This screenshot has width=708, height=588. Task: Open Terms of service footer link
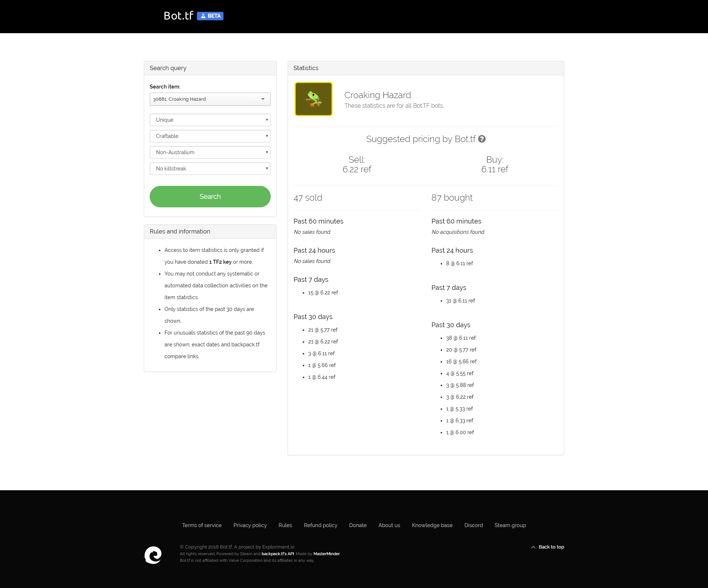click(x=202, y=525)
